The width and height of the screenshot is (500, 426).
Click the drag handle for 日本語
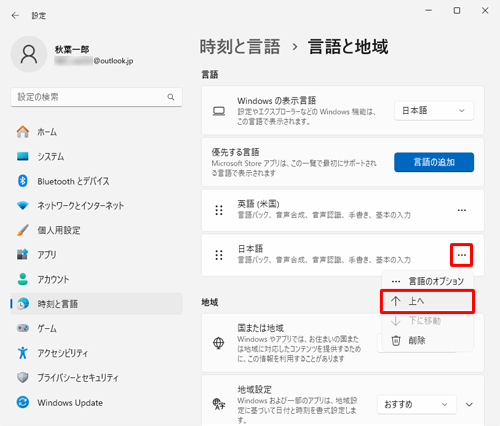219,255
